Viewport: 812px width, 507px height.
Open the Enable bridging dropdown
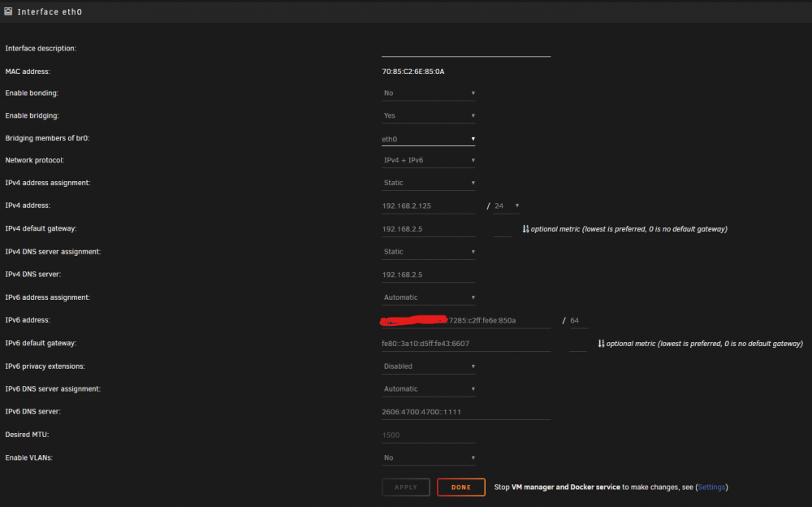pos(428,115)
